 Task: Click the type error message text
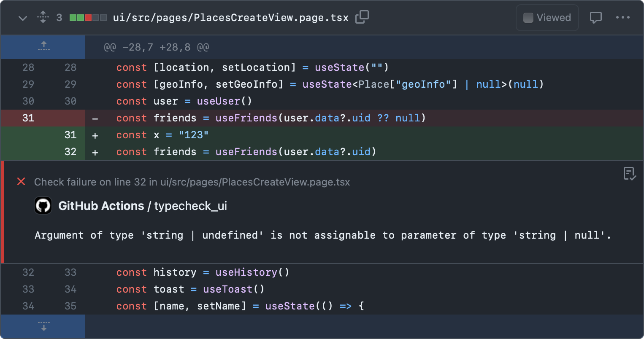[323, 235]
